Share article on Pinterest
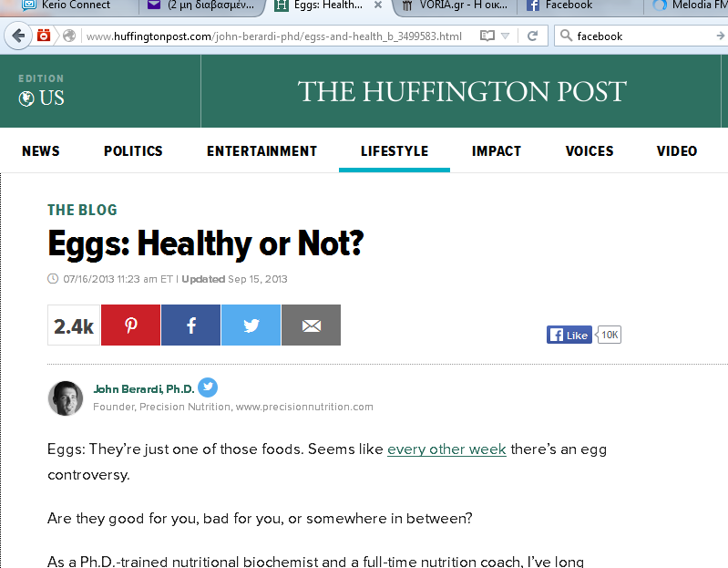728x568 pixels. click(x=130, y=325)
